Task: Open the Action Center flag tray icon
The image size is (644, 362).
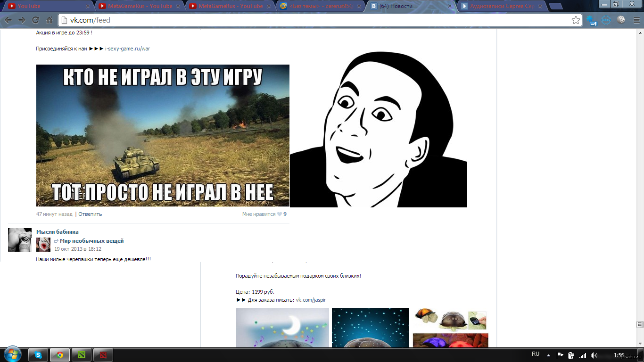Action: coord(560,355)
